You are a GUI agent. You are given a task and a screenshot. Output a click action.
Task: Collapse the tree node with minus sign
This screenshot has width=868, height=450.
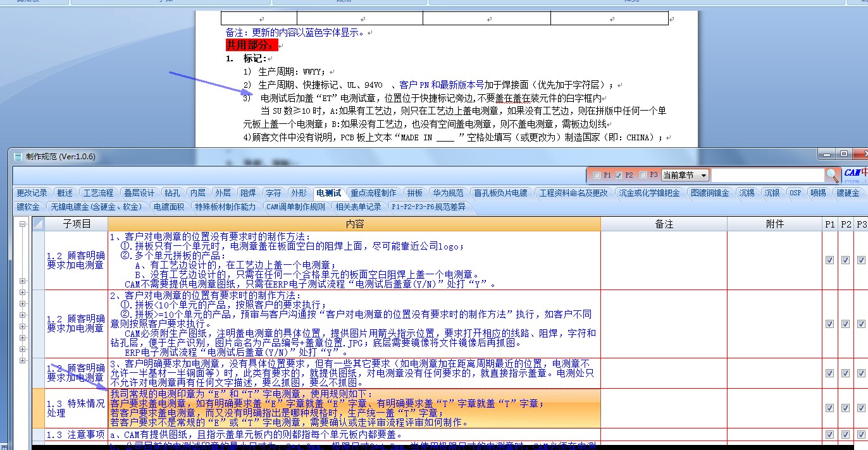coord(23,224)
